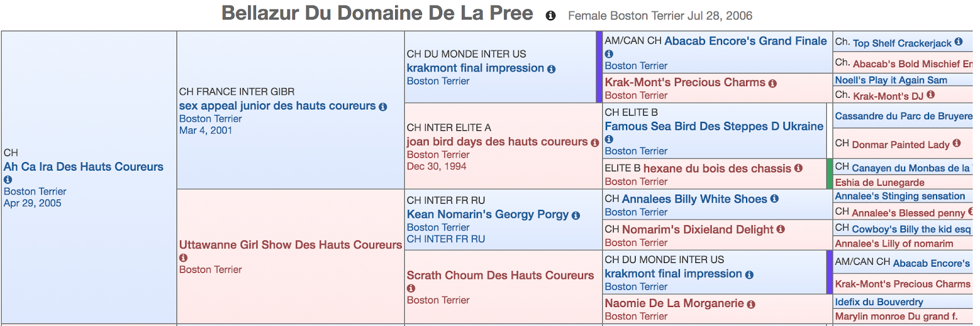The image size is (980, 326).
Task: Click info icon beside Top Shelf Crackerjack
Action: click(959, 42)
